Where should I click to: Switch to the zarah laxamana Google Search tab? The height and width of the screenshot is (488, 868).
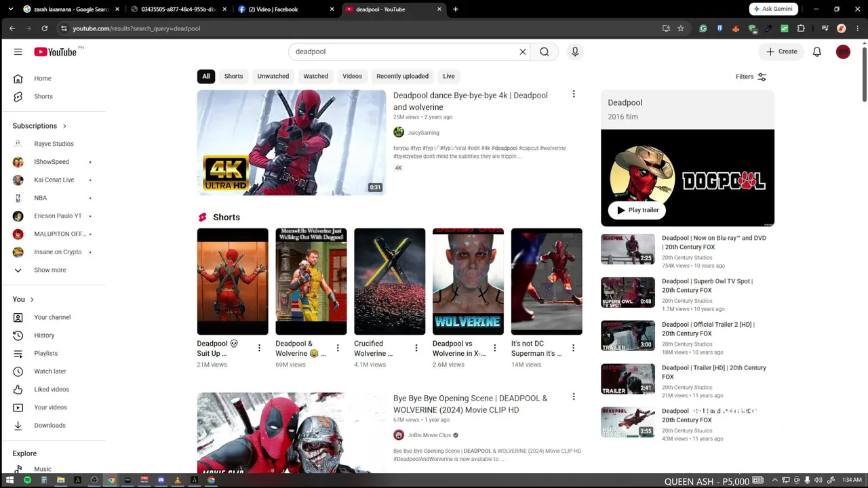71,9
